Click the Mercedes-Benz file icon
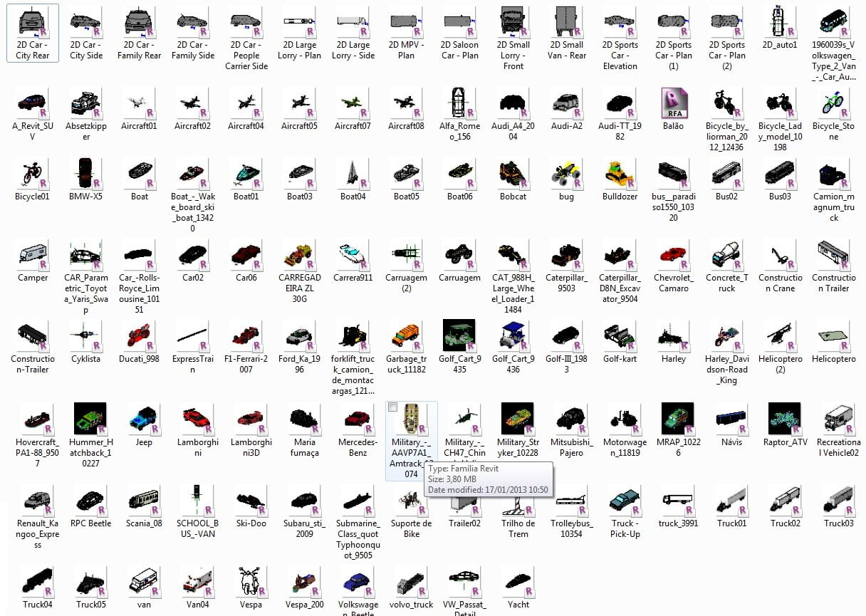The height and width of the screenshot is (616, 866). [358, 419]
